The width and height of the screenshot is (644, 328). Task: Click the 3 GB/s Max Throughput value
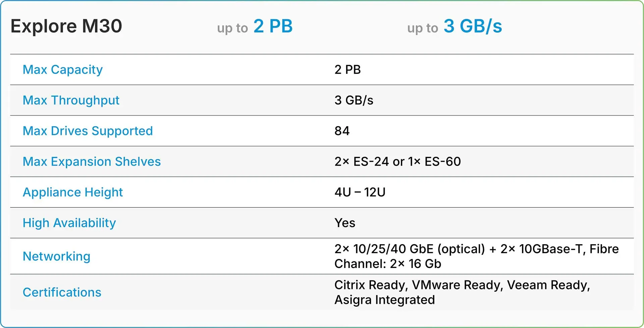(354, 100)
